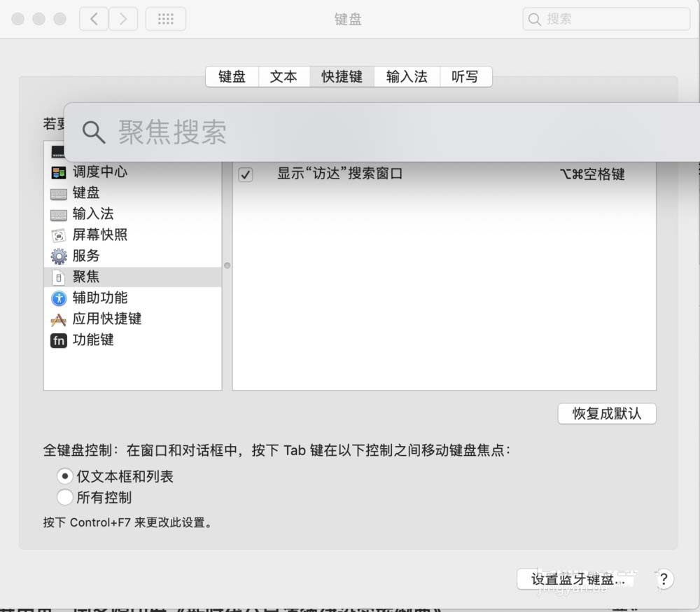
Task: Click the help question mark button
Action: (x=664, y=579)
